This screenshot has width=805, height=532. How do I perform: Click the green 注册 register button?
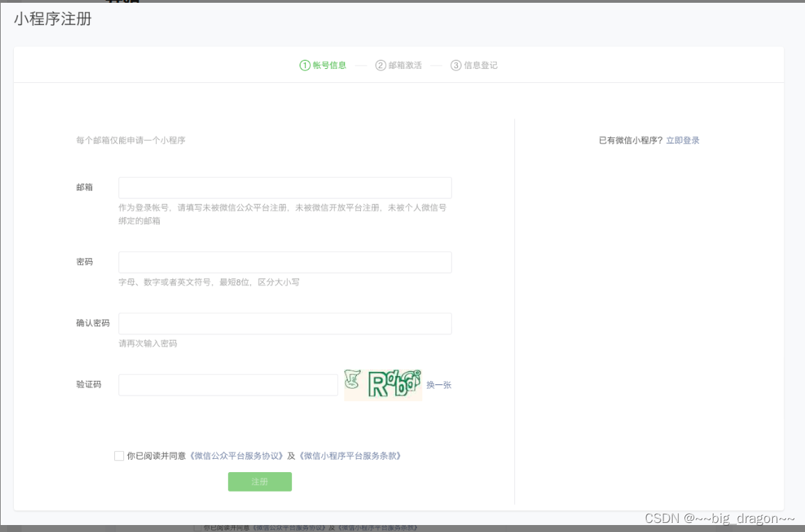tap(260, 482)
